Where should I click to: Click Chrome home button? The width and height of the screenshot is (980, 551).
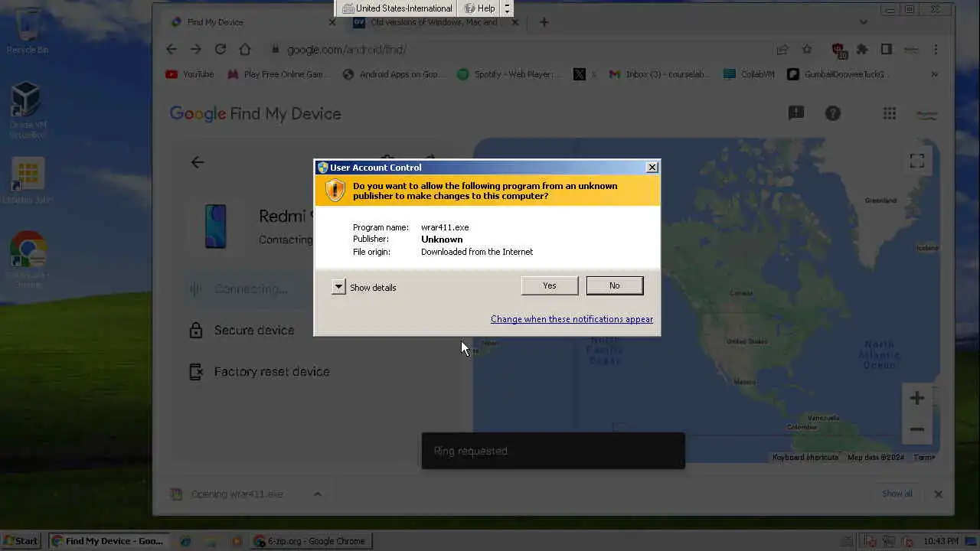(x=245, y=49)
